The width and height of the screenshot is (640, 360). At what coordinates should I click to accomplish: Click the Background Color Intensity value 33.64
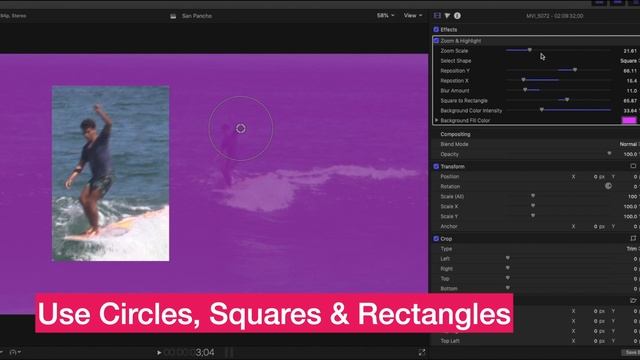coord(630,111)
